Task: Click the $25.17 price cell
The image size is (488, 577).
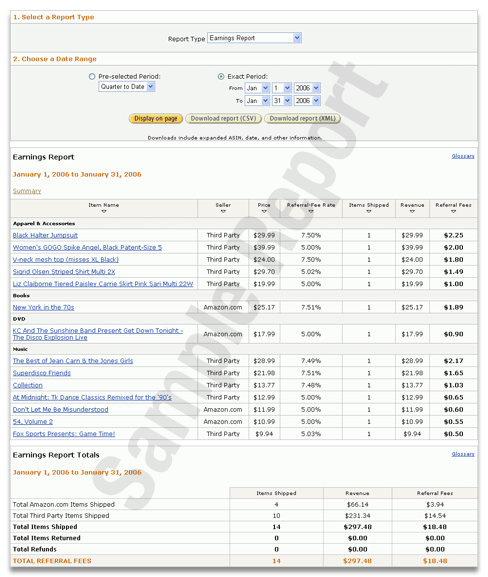Action: [264, 307]
